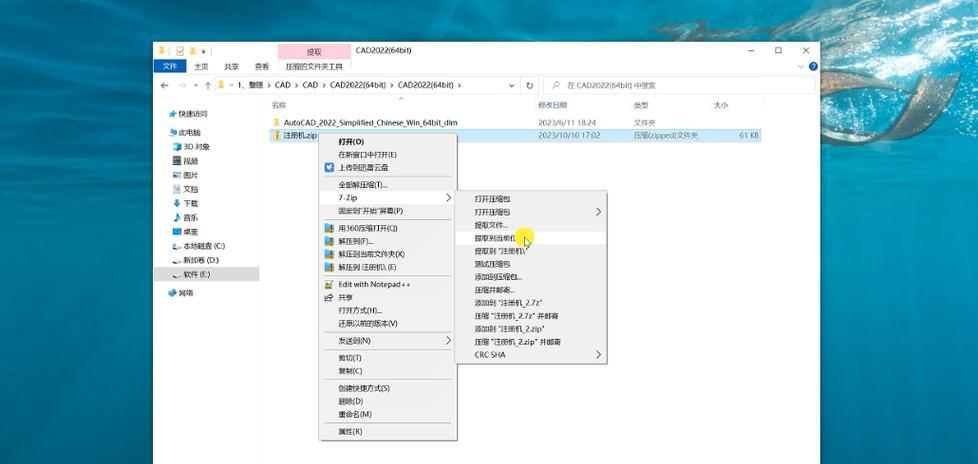Click 打开压缩包 entry without submenu arrow

(x=492, y=199)
